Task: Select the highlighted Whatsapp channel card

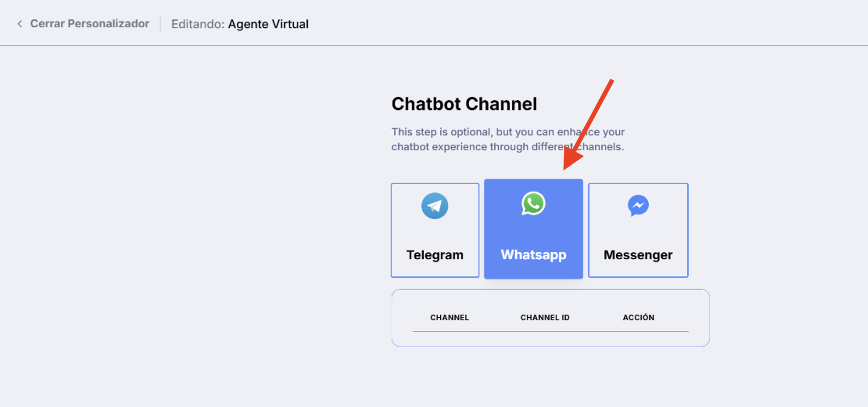Action: pyautogui.click(x=534, y=229)
